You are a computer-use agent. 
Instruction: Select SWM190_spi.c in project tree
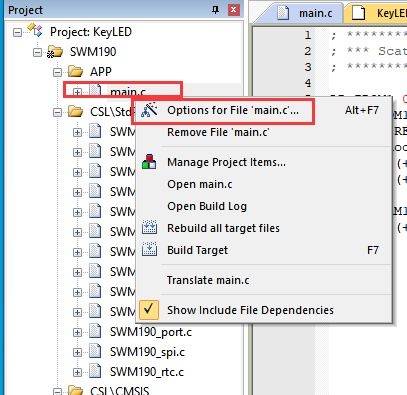pos(147,352)
